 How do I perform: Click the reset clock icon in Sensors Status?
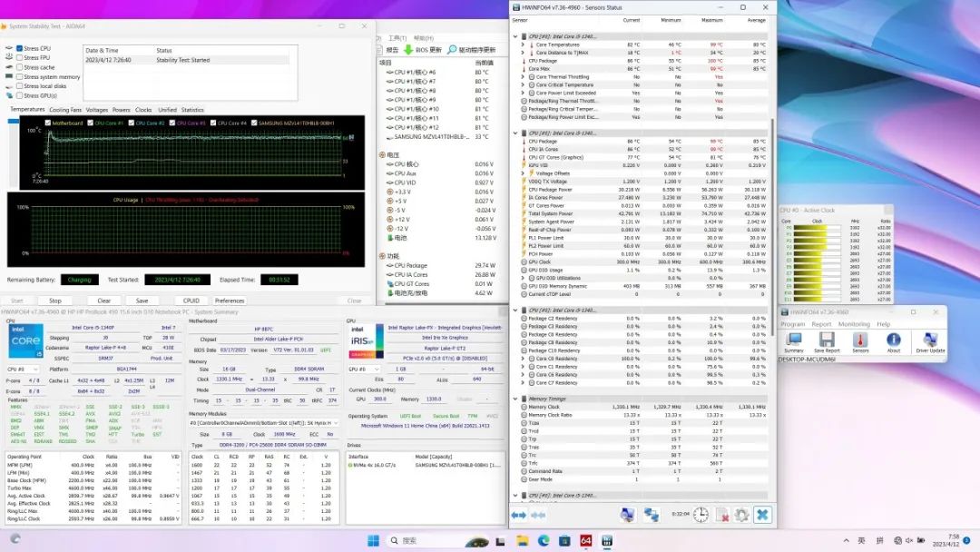pos(701,515)
